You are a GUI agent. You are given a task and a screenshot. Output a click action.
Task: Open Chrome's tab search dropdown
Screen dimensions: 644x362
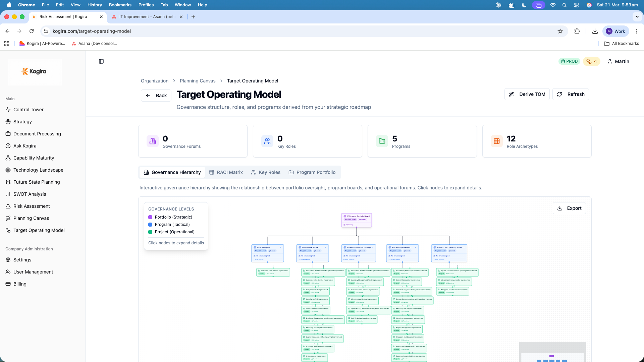pyautogui.click(x=637, y=16)
